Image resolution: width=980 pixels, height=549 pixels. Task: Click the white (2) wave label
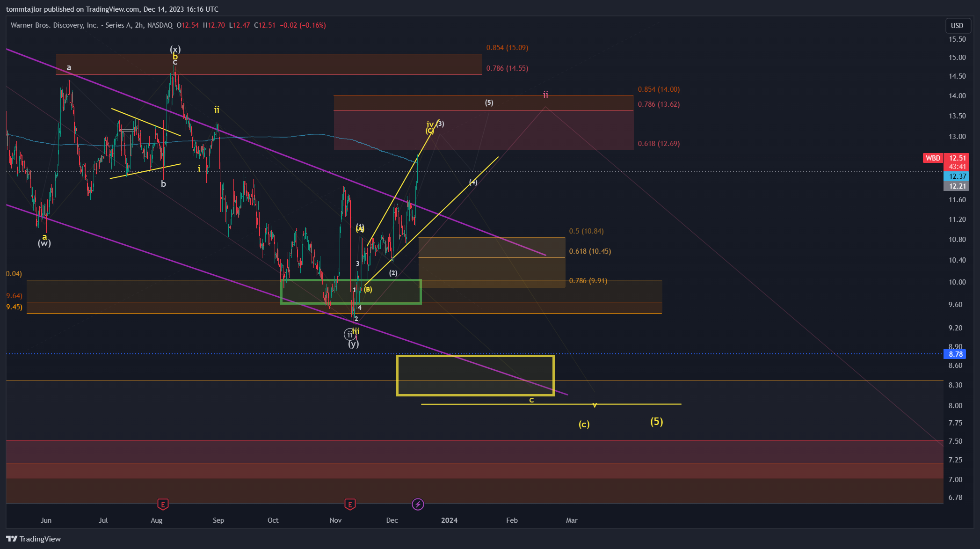[393, 273]
